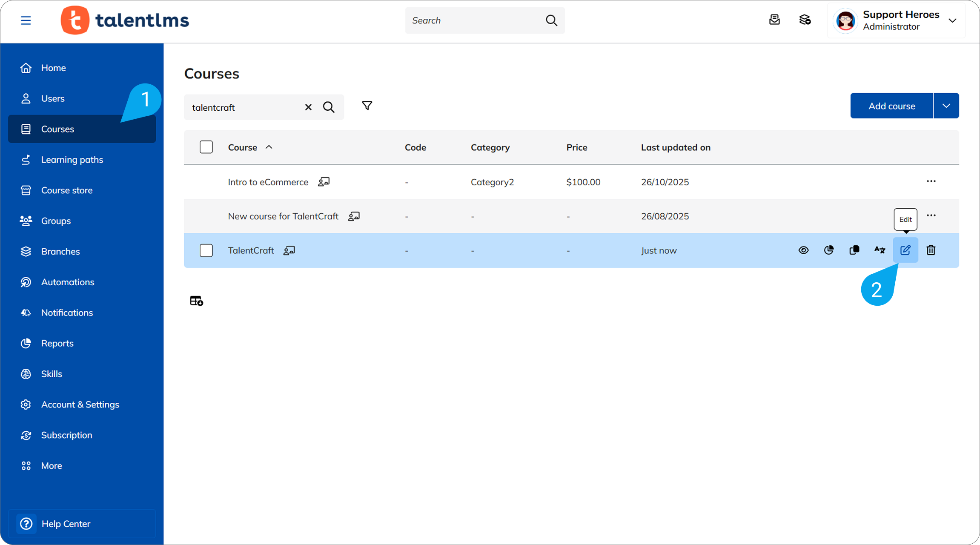This screenshot has width=980, height=545.
Task: Go to Learning paths in the sidebar
Action: pyautogui.click(x=72, y=159)
